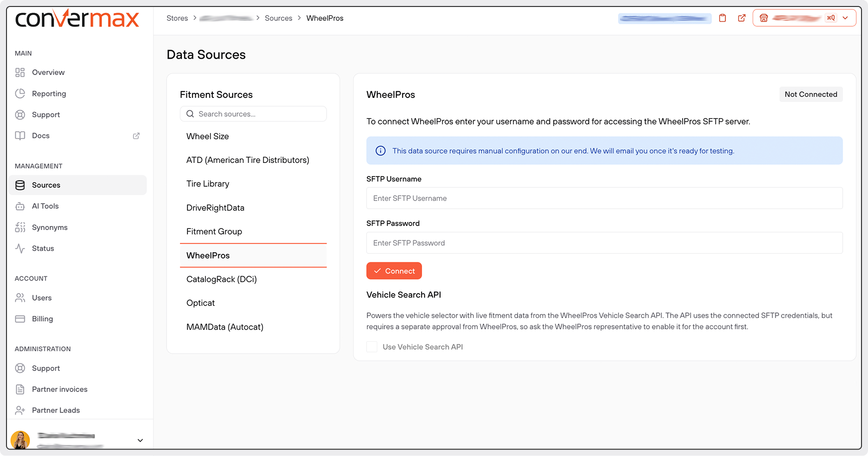
Task: Expand the user profile menu chevron
Action: click(140, 440)
